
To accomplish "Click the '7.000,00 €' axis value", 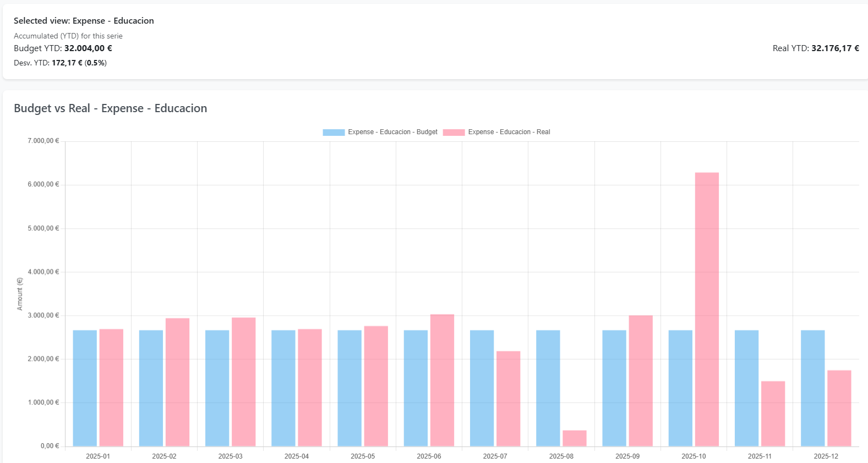I will pos(43,141).
